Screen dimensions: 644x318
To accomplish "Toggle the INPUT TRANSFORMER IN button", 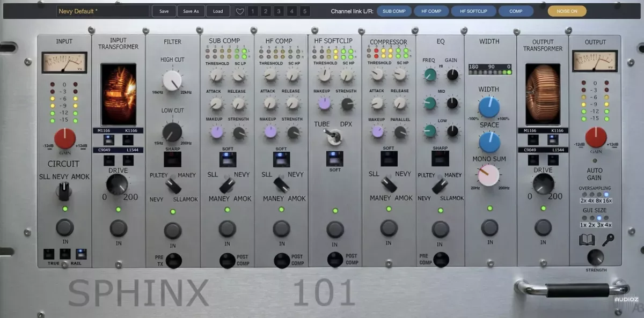I will 118,228.
